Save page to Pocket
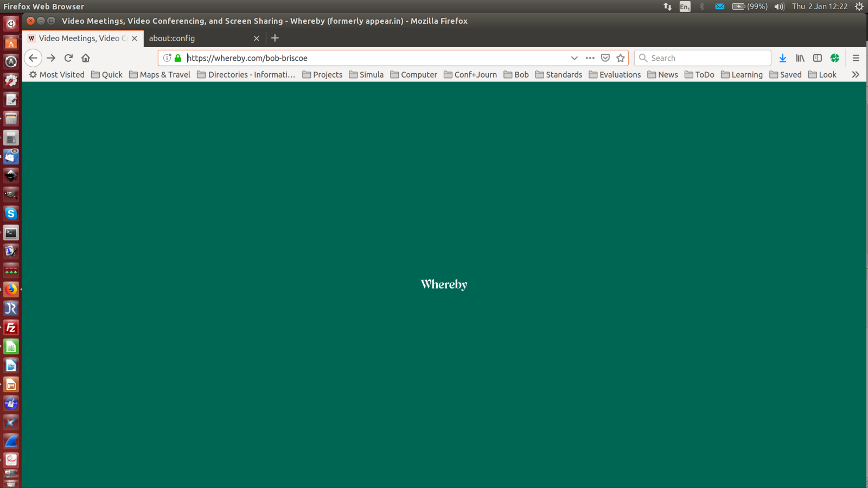Viewport: 868px width, 488px height. coord(605,58)
